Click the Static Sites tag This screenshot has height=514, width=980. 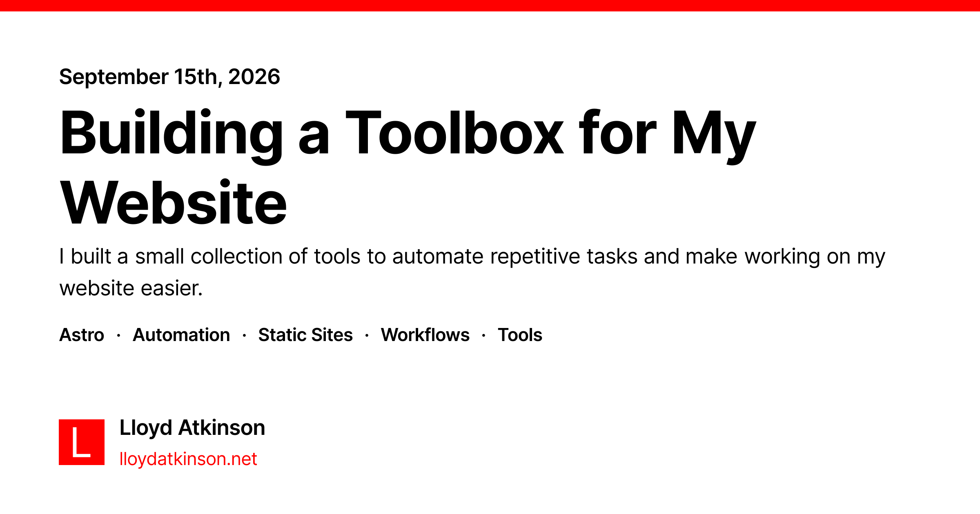[305, 335]
